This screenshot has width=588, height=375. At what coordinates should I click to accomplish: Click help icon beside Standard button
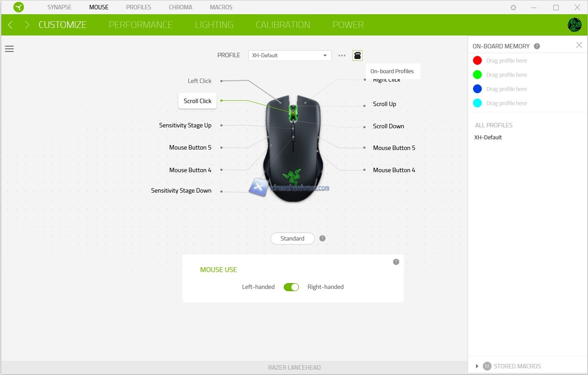[x=322, y=238]
